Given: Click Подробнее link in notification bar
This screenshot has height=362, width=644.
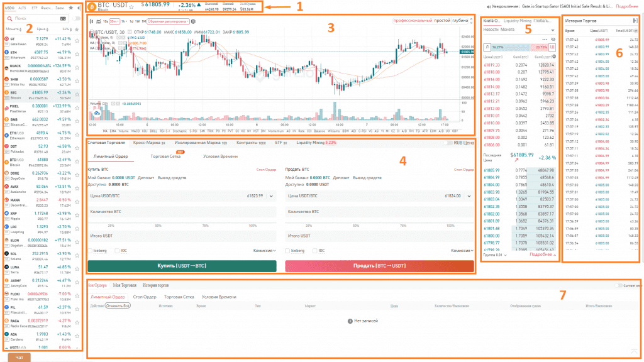Looking at the screenshot, I should (x=627, y=6).
